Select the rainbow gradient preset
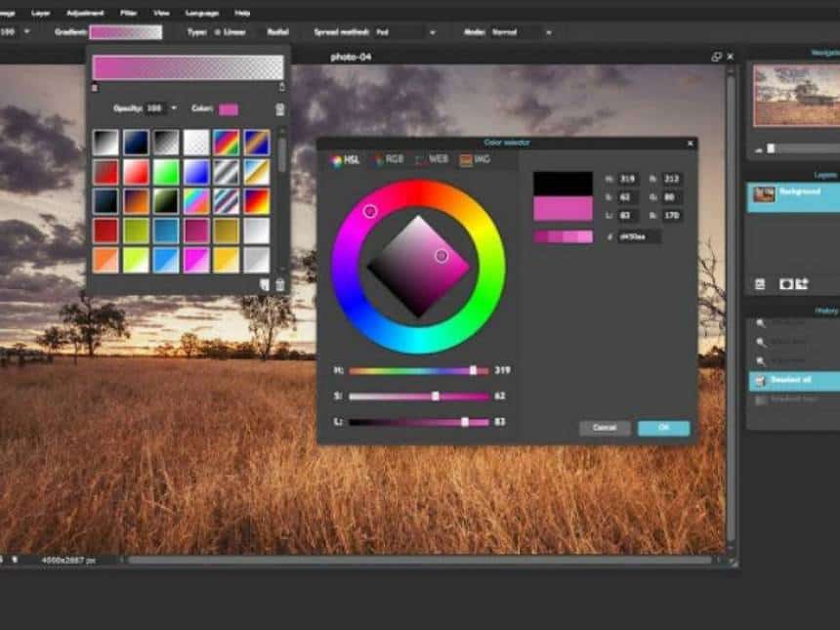 (x=227, y=143)
